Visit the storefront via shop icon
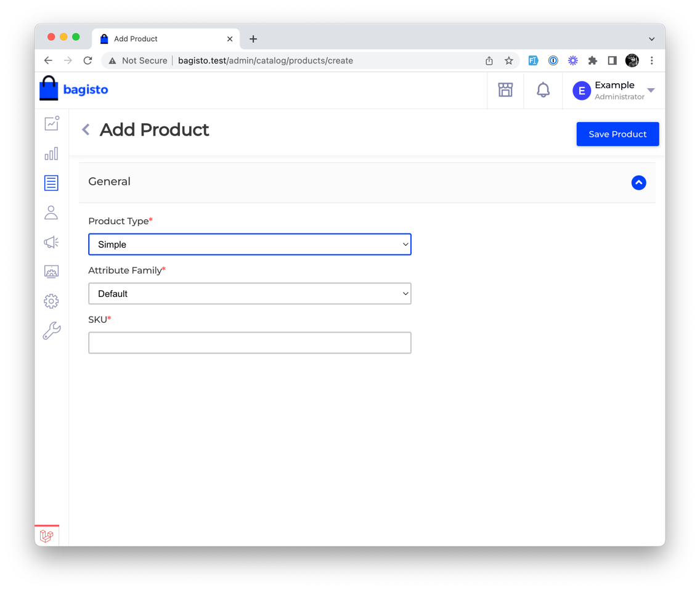The image size is (700, 592). coord(505,90)
